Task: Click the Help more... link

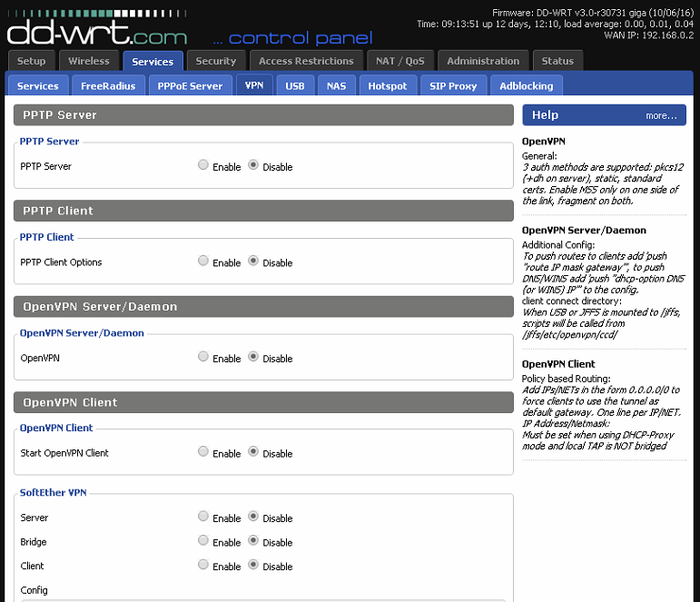Action: (661, 116)
